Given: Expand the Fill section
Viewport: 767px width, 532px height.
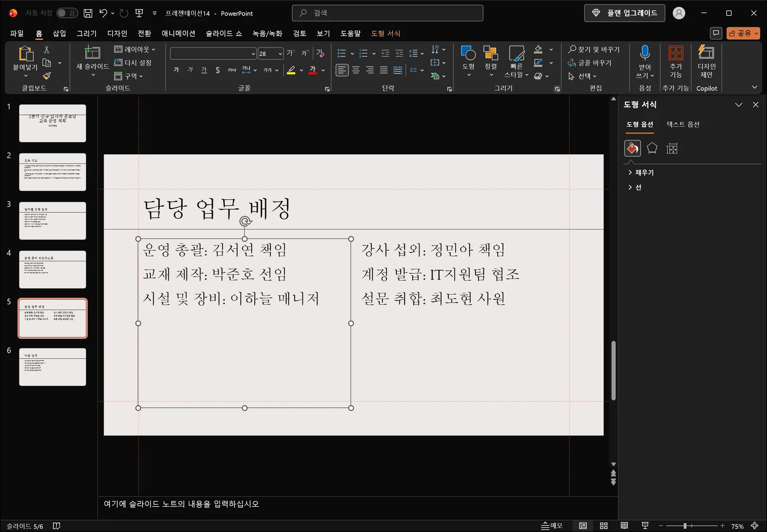Looking at the screenshot, I should pos(641,173).
